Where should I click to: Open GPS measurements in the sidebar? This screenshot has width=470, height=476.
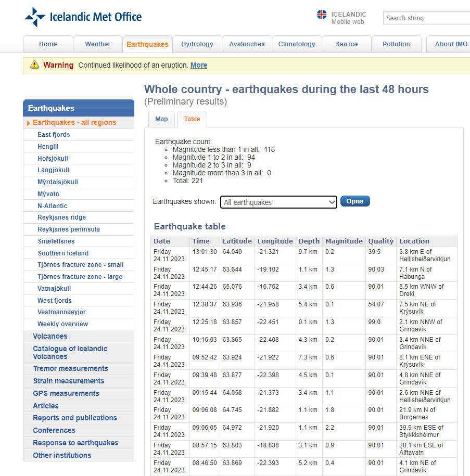(x=66, y=393)
